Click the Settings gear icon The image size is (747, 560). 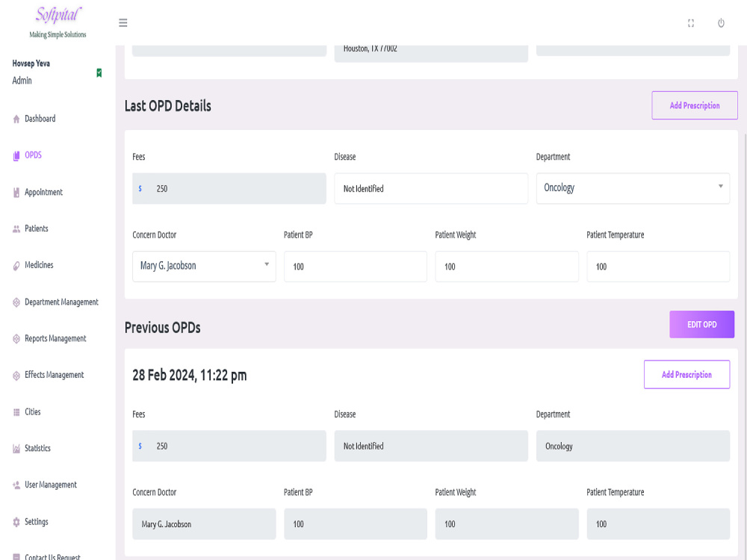click(16, 522)
